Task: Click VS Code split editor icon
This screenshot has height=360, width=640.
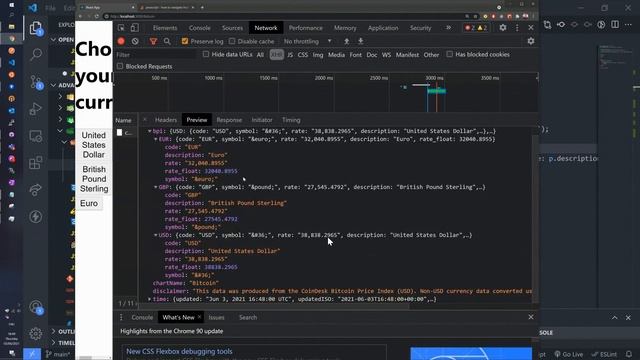Action: 615,24
